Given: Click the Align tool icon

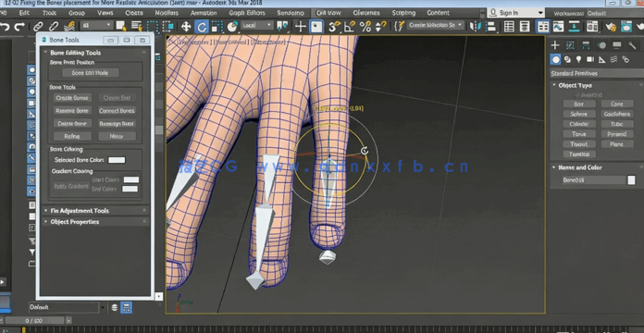Looking at the screenshot, I should click(491, 27).
